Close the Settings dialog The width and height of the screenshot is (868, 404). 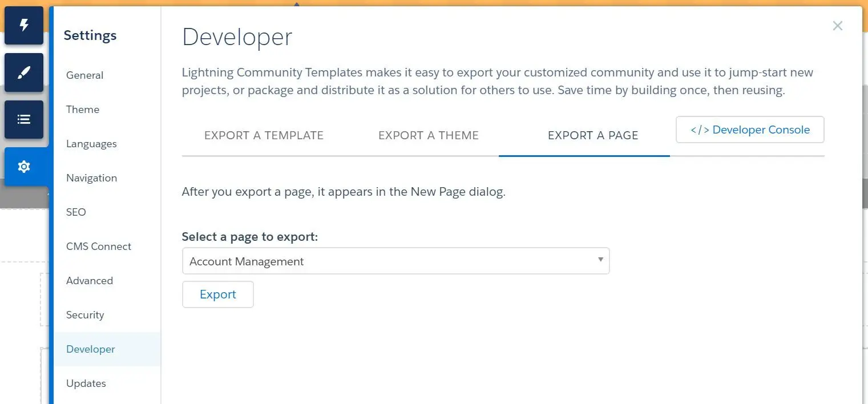pyautogui.click(x=837, y=26)
